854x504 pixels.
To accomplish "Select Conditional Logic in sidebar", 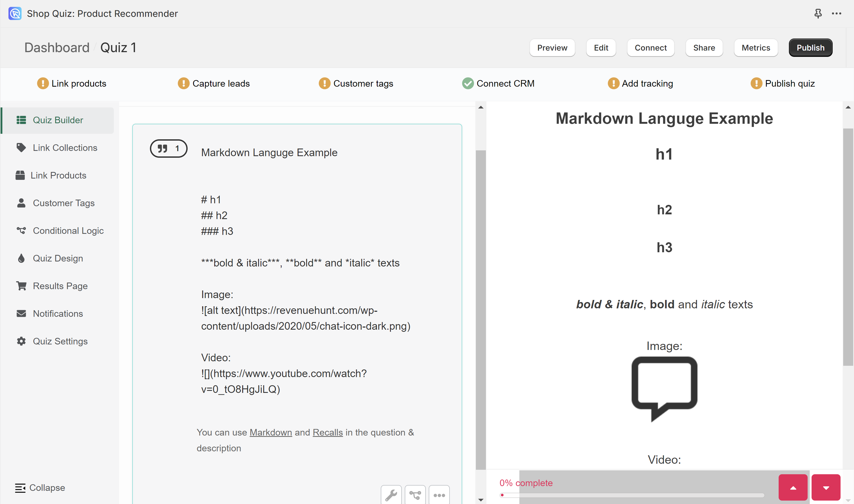I will pos(58,231).
